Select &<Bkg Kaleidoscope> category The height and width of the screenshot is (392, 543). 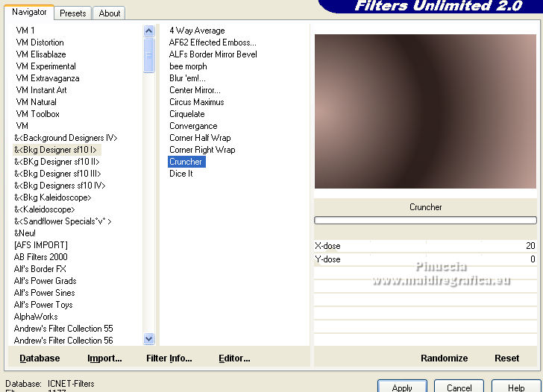coord(53,197)
